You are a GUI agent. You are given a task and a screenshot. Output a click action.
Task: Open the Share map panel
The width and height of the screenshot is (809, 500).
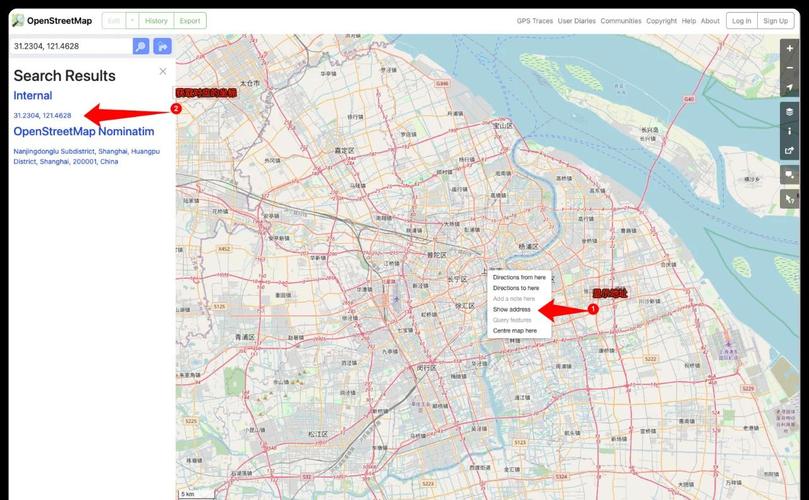[x=790, y=151]
